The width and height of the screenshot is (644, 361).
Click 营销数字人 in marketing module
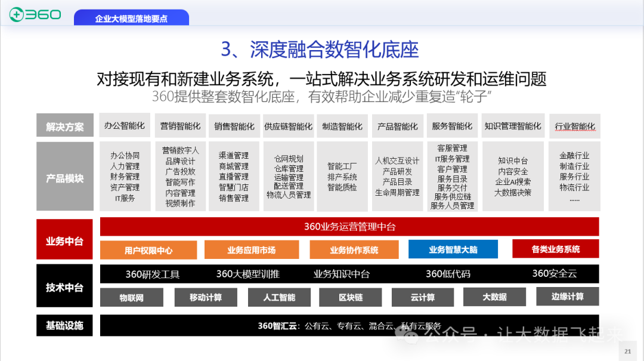point(180,150)
